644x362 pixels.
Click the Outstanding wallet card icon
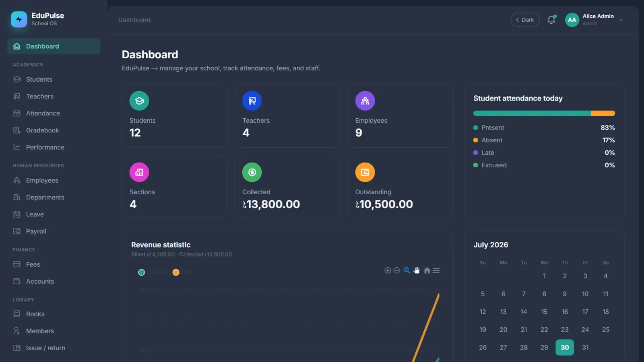[365, 172]
